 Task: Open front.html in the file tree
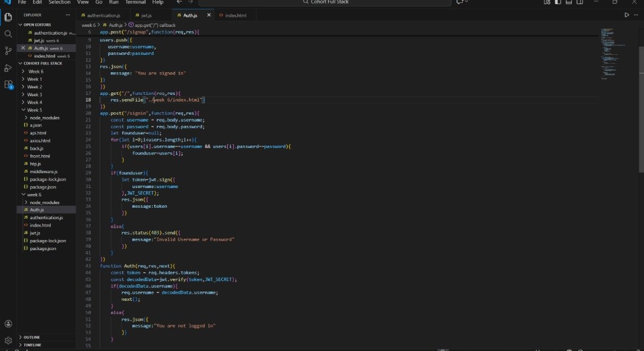click(40, 156)
